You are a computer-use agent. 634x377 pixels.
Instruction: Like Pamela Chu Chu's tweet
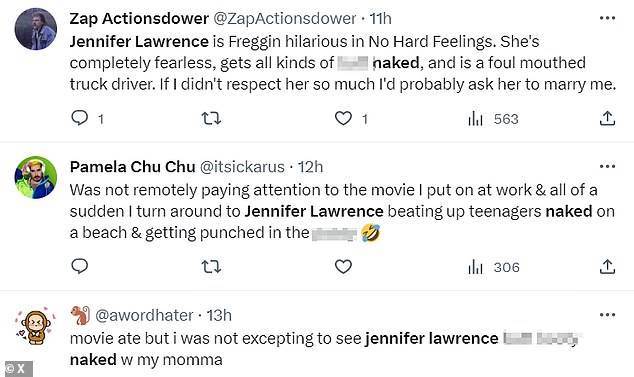(x=343, y=267)
